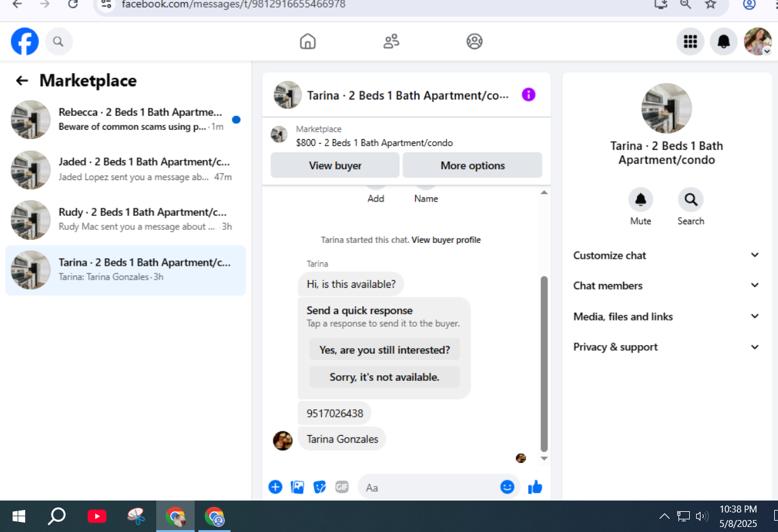
Task: Launch YouTube from the taskbar
Action: tap(96, 517)
